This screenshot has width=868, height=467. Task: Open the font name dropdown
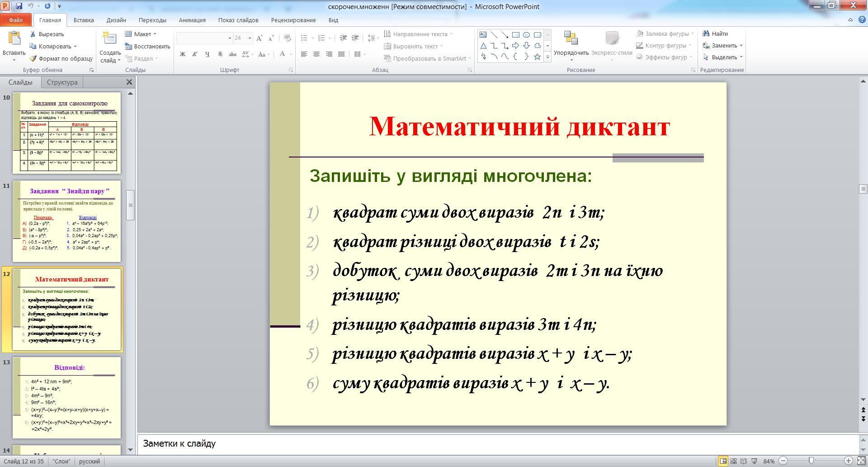point(230,38)
